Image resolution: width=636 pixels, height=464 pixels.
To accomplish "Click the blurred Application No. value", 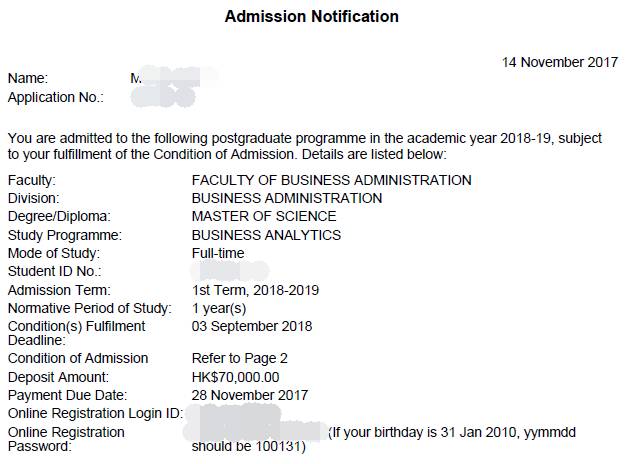I will coord(164,98).
